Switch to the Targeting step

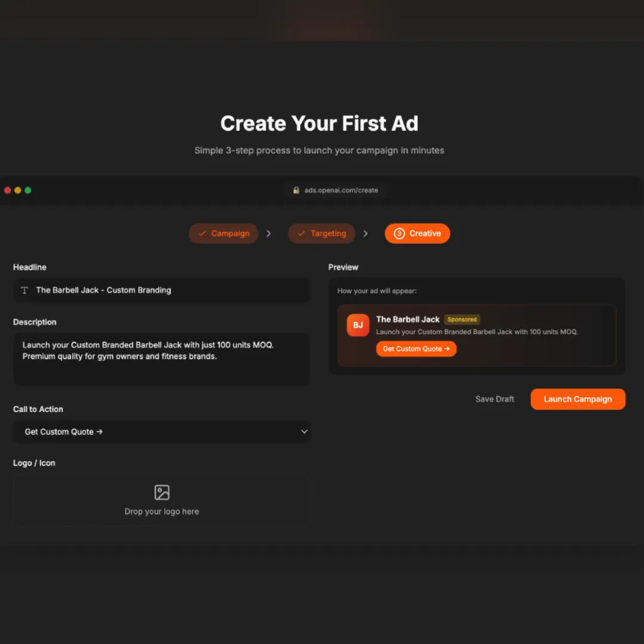[321, 233]
